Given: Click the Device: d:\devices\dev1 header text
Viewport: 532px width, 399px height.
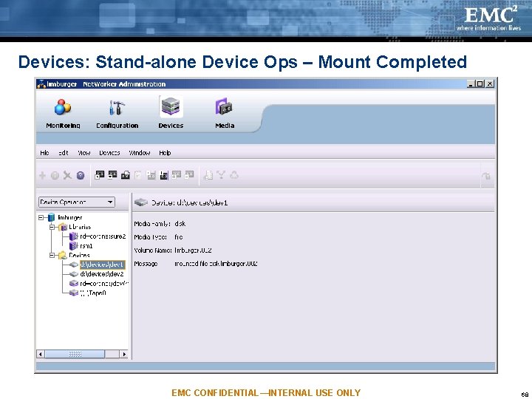Looking at the screenshot, I should click(x=189, y=203).
